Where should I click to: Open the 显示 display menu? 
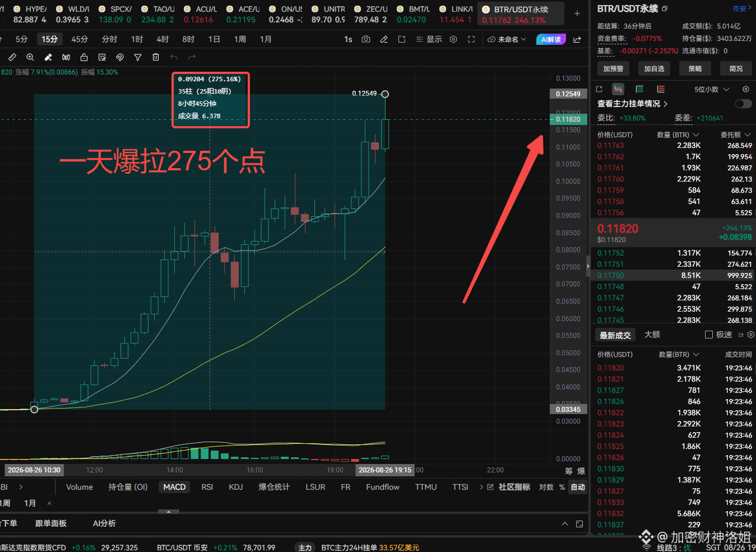429,39
